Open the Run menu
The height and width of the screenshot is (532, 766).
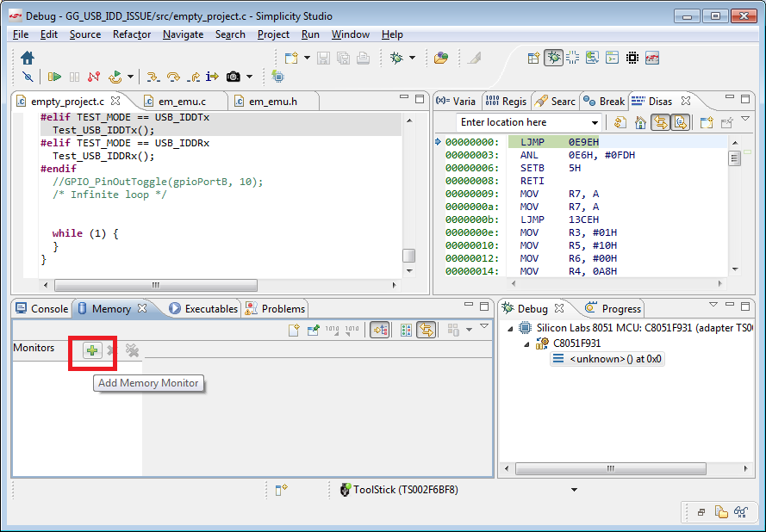310,34
